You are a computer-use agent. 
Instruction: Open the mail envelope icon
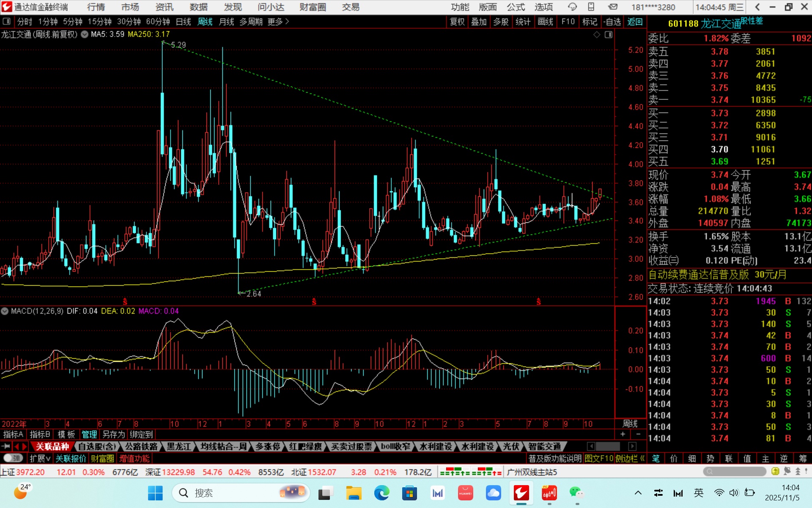tap(613, 7)
